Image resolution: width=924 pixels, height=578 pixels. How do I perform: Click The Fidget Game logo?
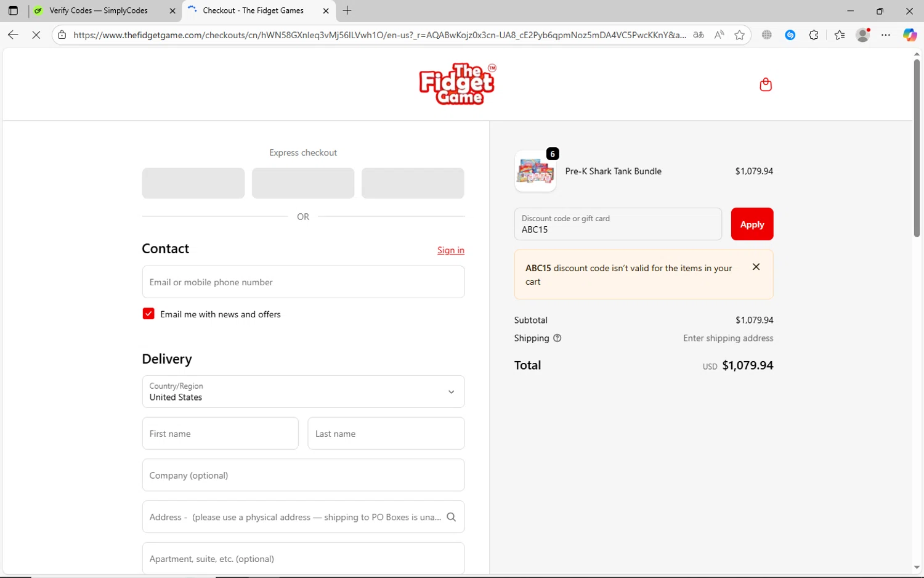(457, 84)
